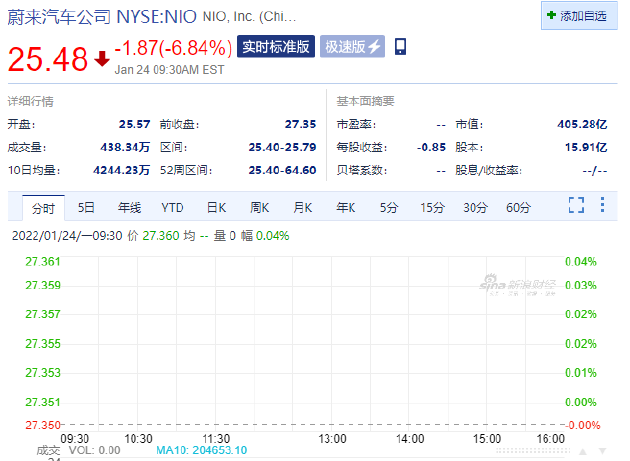Click the up triangle below the chart
Image resolution: width=630 pixels, height=461 pixels.
[x=583, y=451]
